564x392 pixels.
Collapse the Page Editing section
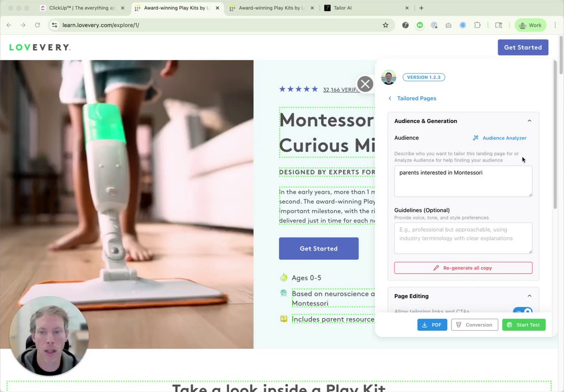pos(530,296)
